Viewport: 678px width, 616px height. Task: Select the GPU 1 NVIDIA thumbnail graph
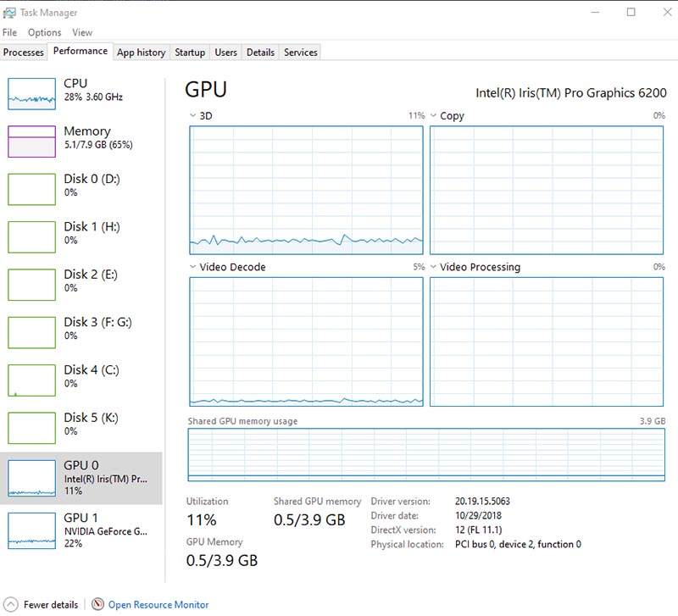click(x=31, y=530)
